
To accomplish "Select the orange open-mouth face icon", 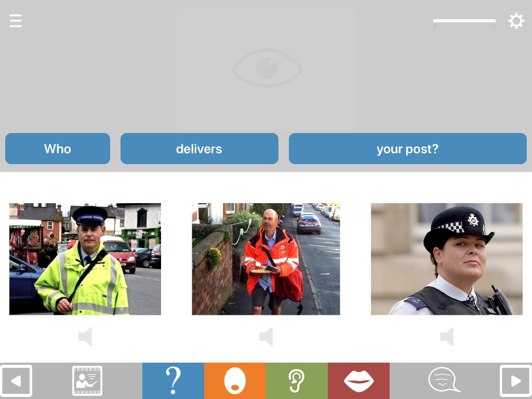I will click(235, 381).
